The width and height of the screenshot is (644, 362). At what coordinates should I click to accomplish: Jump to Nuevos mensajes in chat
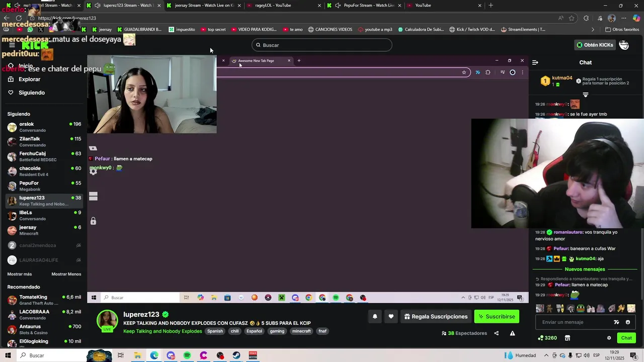click(585, 269)
